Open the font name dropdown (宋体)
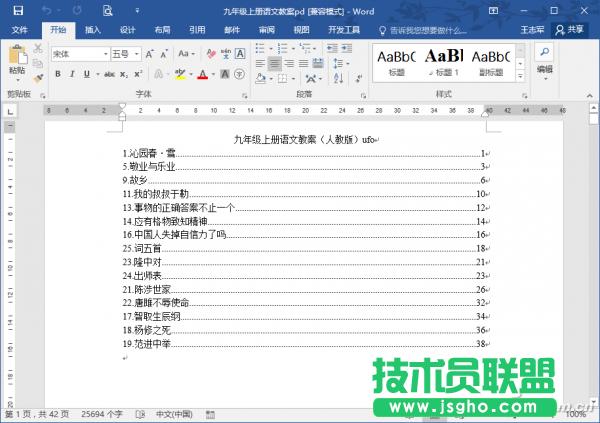 coord(78,53)
